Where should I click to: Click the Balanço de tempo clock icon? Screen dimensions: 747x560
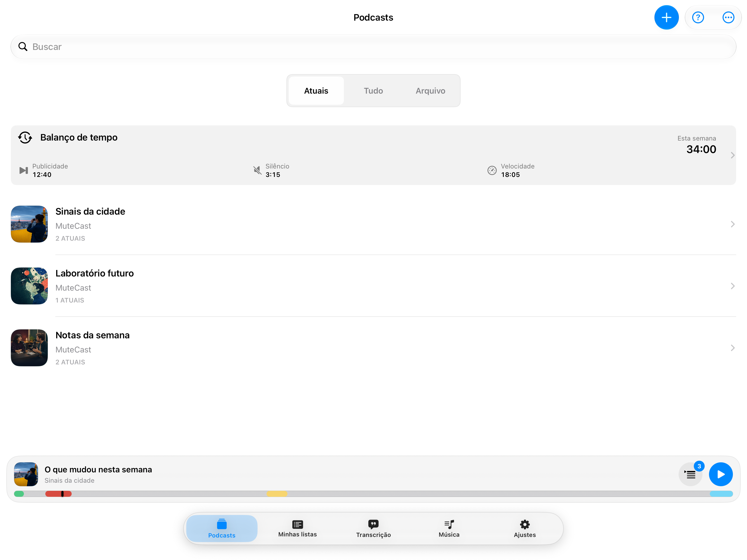25,137
